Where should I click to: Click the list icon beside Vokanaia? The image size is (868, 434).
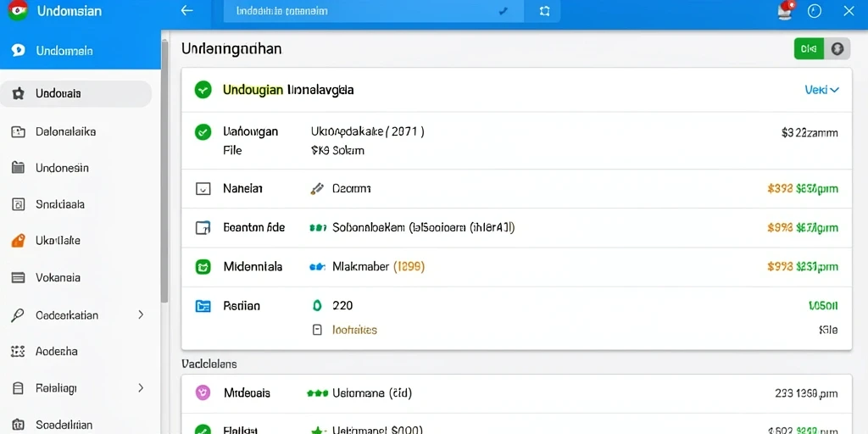[19, 277]
